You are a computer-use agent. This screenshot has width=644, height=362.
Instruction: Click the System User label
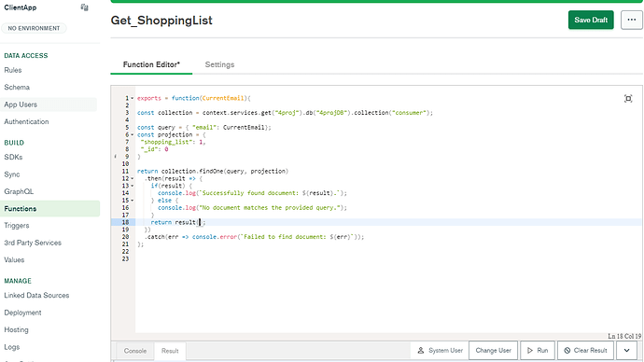tap(441, 351)
